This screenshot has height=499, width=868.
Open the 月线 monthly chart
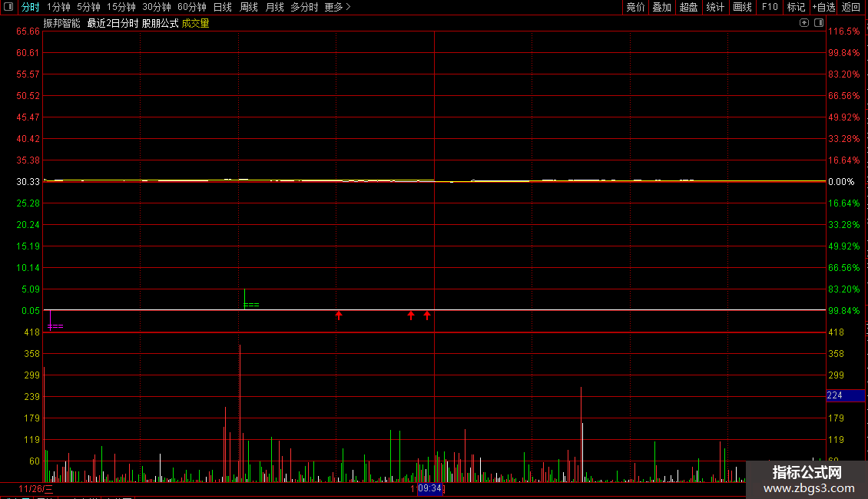coord(274,7)
